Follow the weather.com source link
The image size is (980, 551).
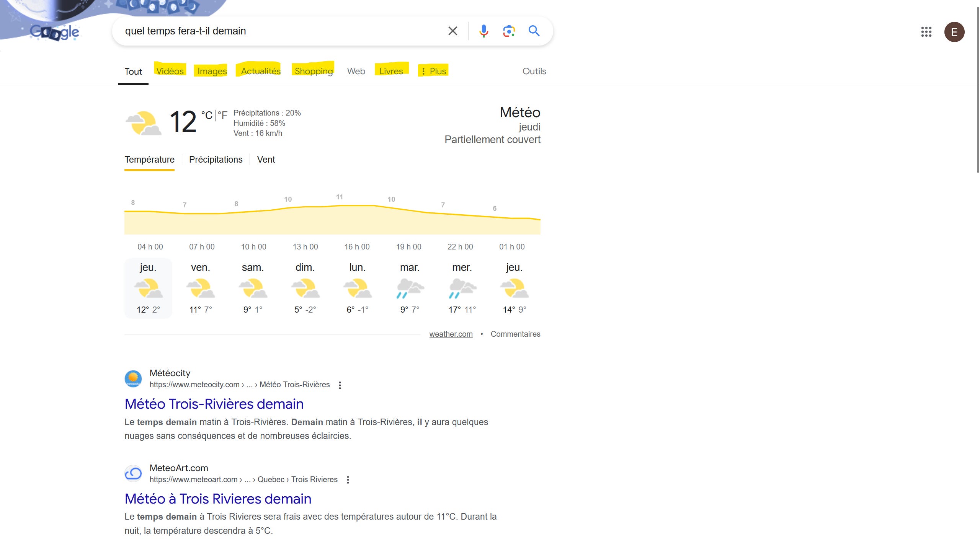(x=451, y=334)
